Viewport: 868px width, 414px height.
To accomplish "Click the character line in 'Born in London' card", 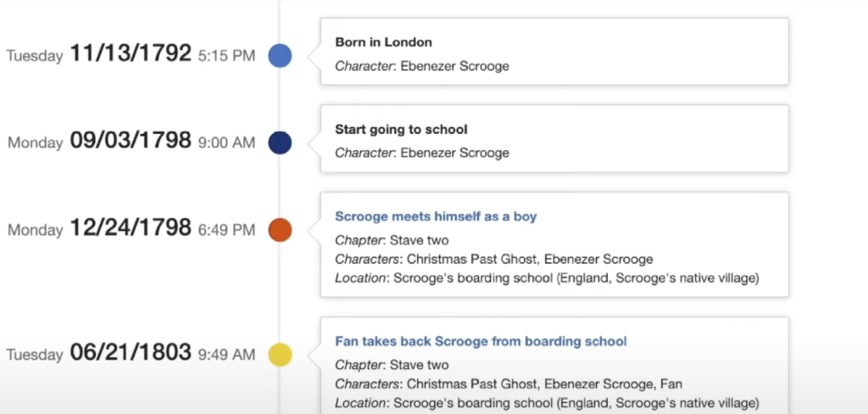I will [422, 65].
